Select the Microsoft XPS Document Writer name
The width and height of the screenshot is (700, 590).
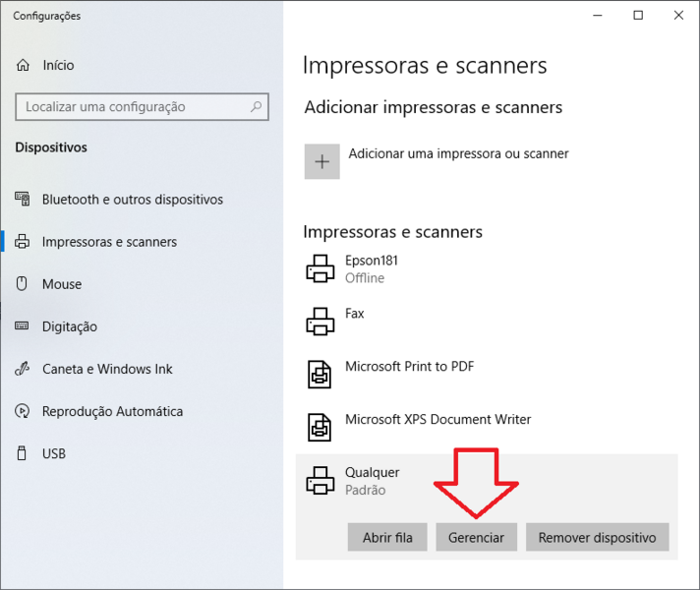pyautogui.click(x=437, y=419)
